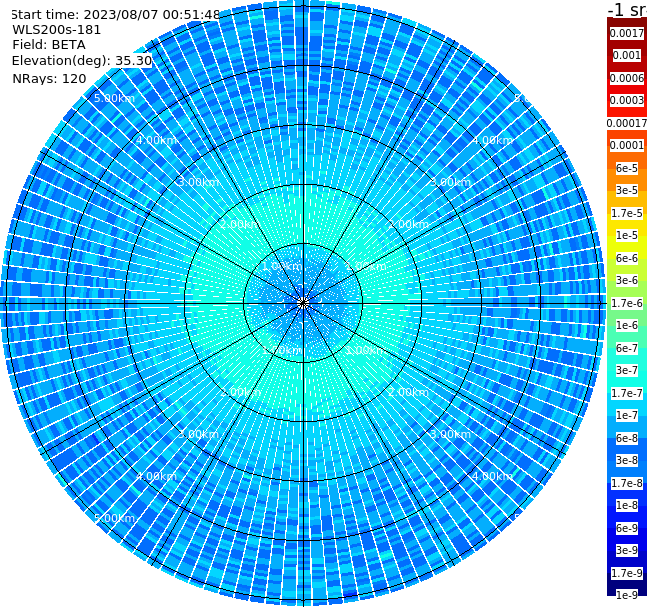Select the 1e-7 colorbar tick

[627, 415]
